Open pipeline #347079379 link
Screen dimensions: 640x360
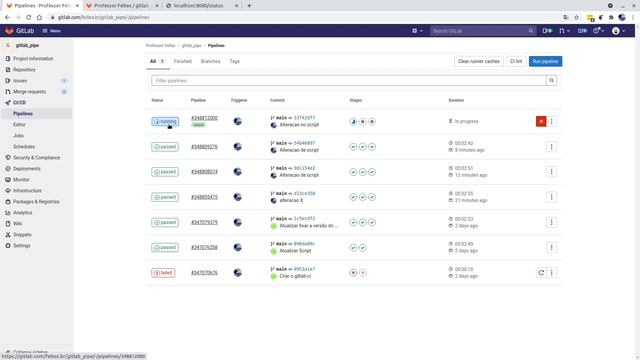click(x=204, y=222)
